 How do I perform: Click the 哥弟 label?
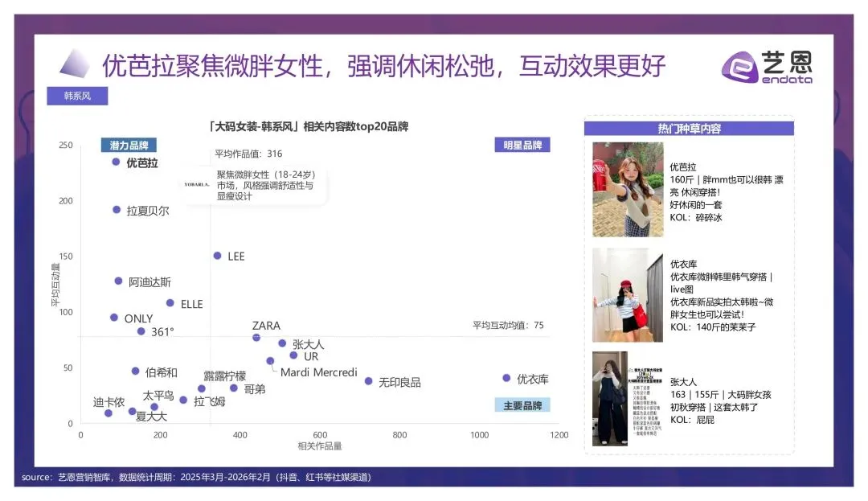[x=255, y=389]
